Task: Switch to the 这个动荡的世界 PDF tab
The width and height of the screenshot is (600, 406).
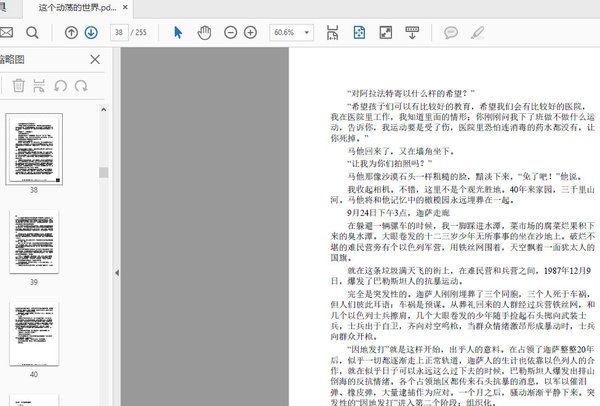Action: click(76, 7)
